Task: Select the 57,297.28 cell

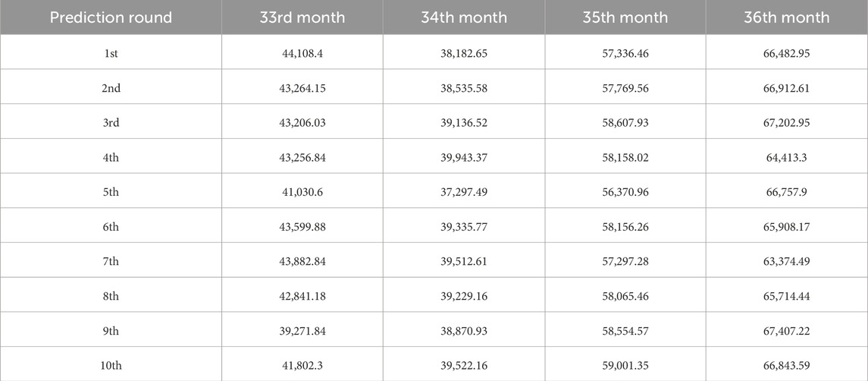Action: click(625, 261)
